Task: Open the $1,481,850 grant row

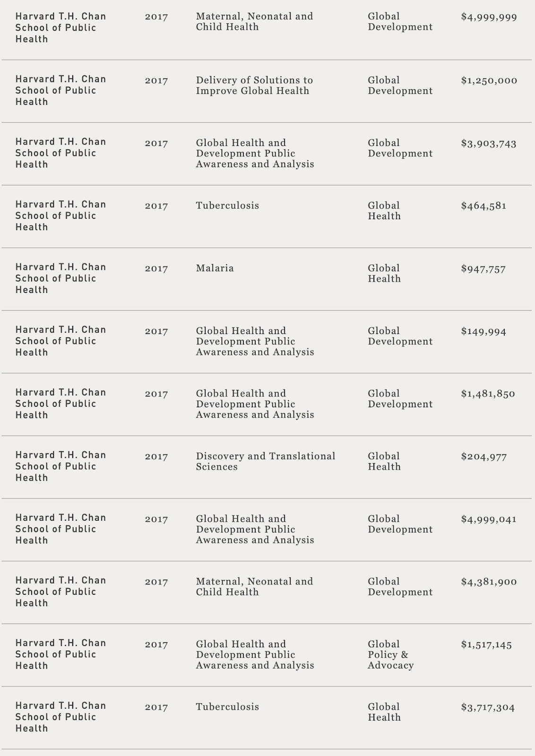Action: click(267, 404)
